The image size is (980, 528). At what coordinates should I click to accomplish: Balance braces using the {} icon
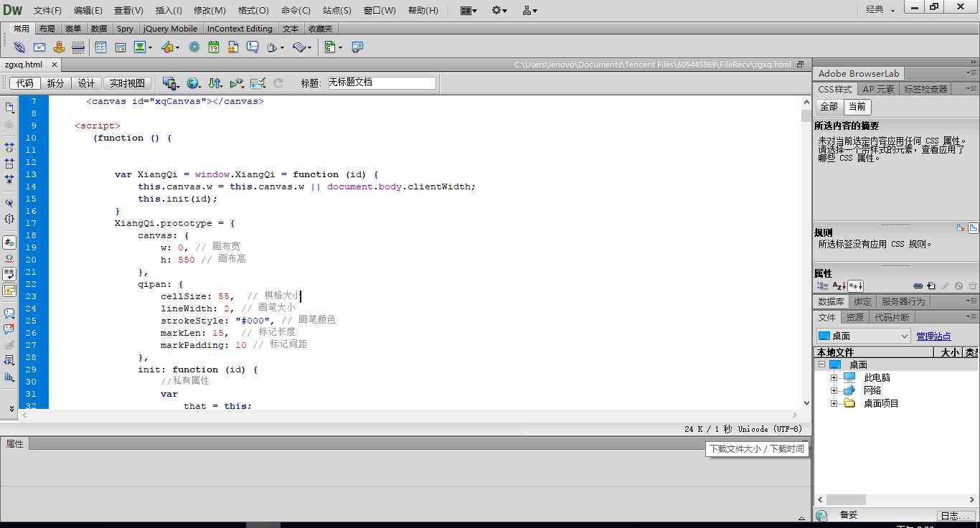click(x=9, y=218)
